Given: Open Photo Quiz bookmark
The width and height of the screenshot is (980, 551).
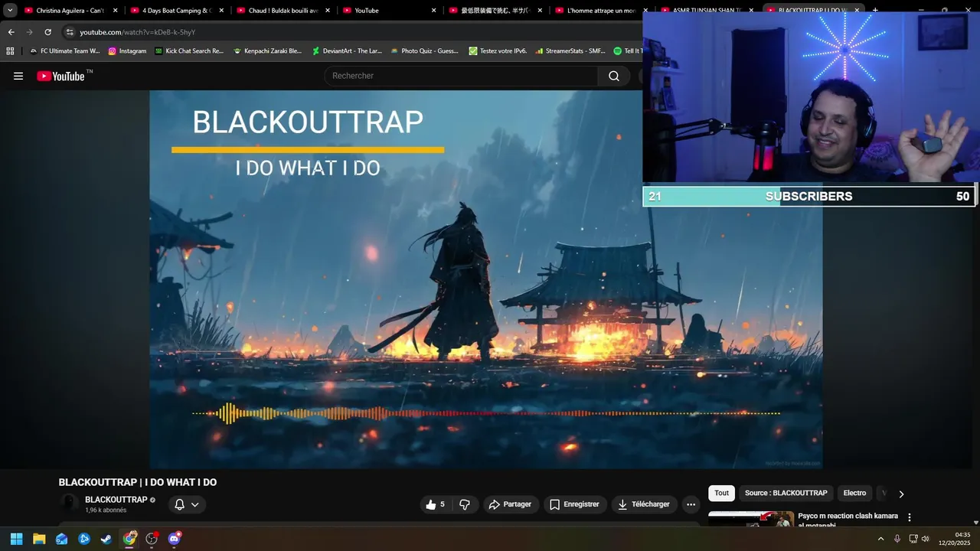Looking at the screenshot, I should pos(424,51).
